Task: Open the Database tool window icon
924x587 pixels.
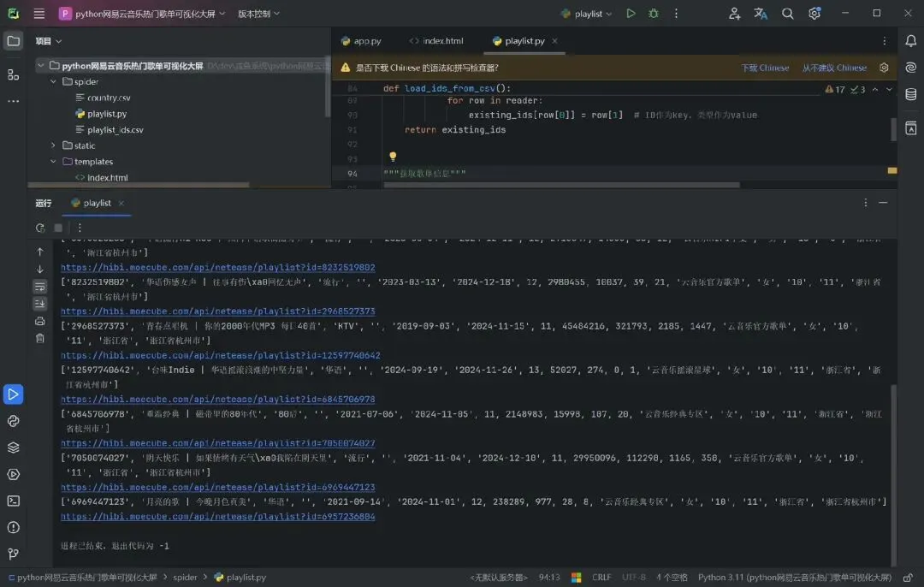Action: pos(911,95)
